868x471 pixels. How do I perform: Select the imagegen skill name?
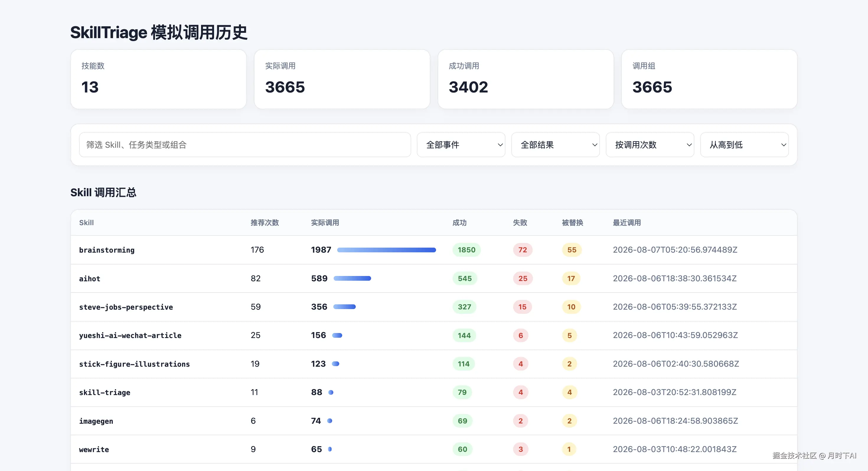click(96, 421)
